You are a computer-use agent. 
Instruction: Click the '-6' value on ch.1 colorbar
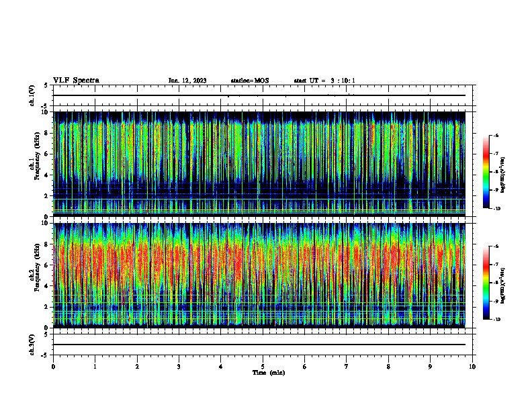pos(496,136)
